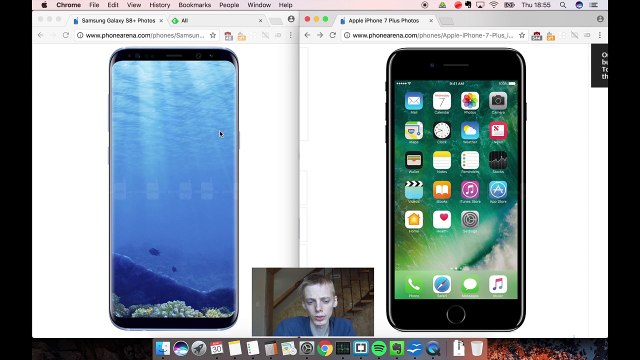This screenshot has width=640, height=360.
Task: Click the Samsung page address bar
Action: coord(147,36)
